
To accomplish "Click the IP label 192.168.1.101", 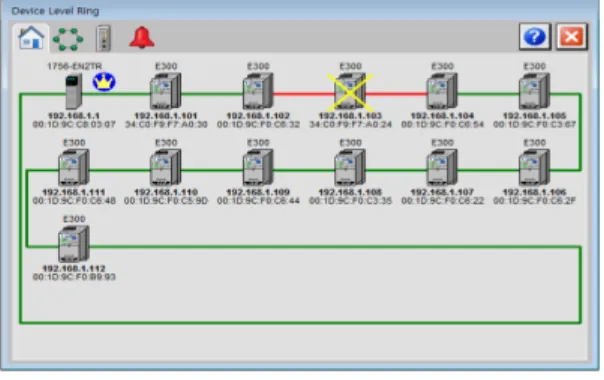I will 166,116.
